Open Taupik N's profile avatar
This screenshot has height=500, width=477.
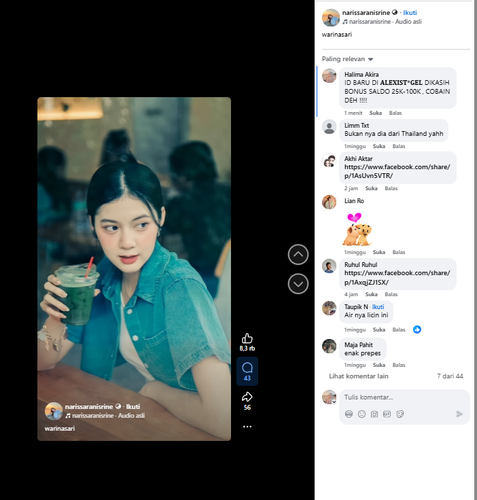pos(329,308)
